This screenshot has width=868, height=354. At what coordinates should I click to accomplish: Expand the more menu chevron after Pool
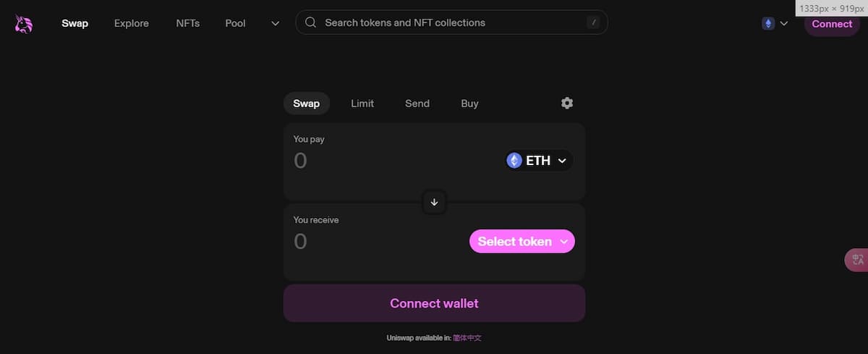point(275,23)
